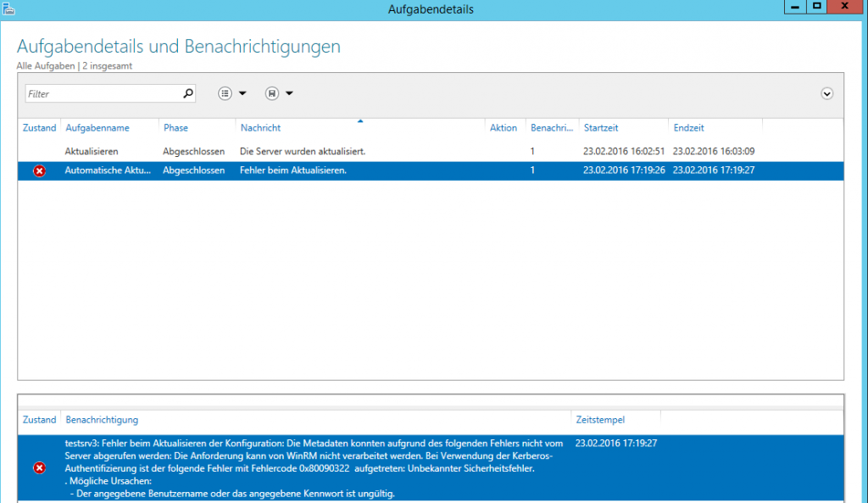Select the testsrv3 error notification text
The image size is (868, 503).
[x=314, y=468]
